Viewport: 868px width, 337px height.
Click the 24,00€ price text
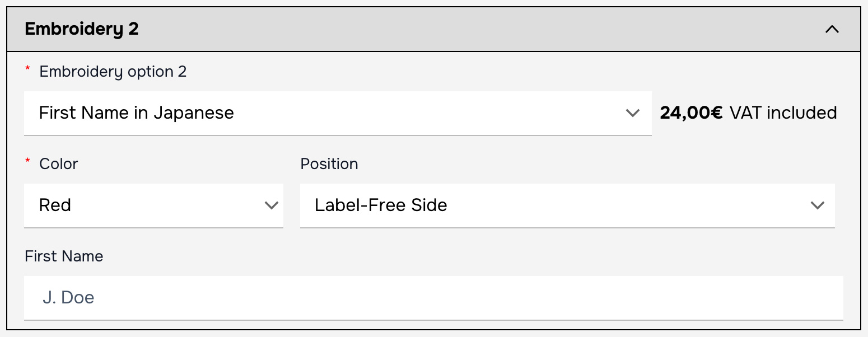(x=691, y=113)
